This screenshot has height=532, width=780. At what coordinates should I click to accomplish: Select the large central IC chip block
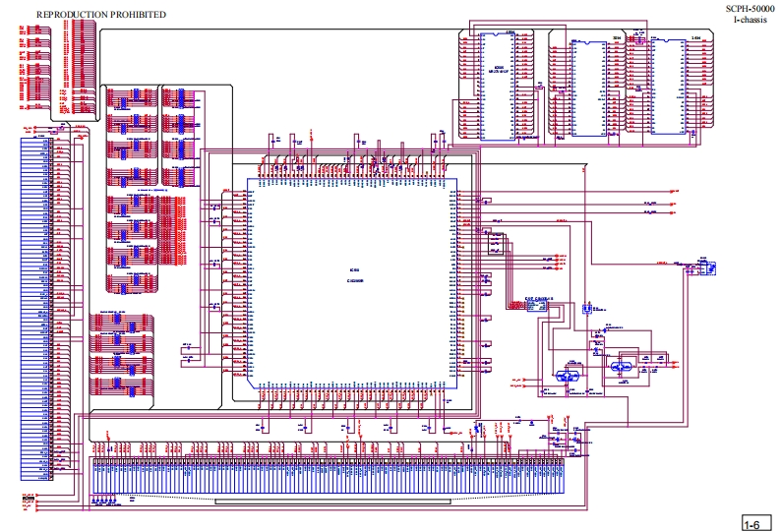tap(354, 280)
